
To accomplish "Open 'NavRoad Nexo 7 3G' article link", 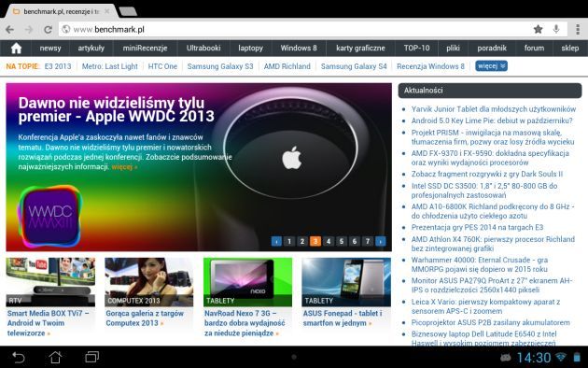I will point(245,323).
